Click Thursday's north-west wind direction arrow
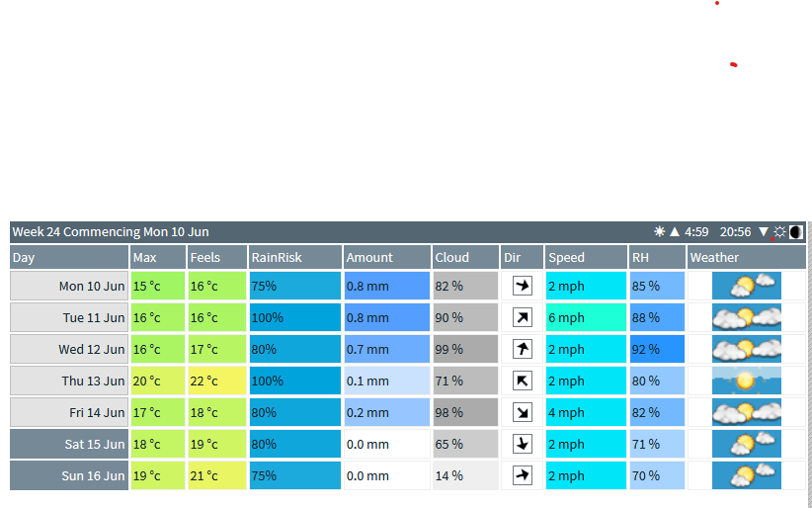 pos(523,381)
